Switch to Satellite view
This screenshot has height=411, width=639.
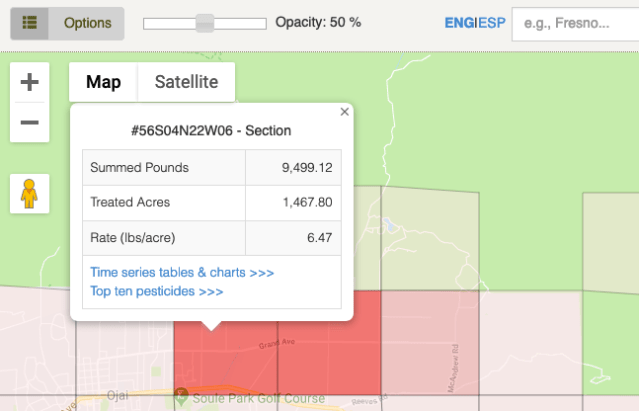(x=186, y=82)
